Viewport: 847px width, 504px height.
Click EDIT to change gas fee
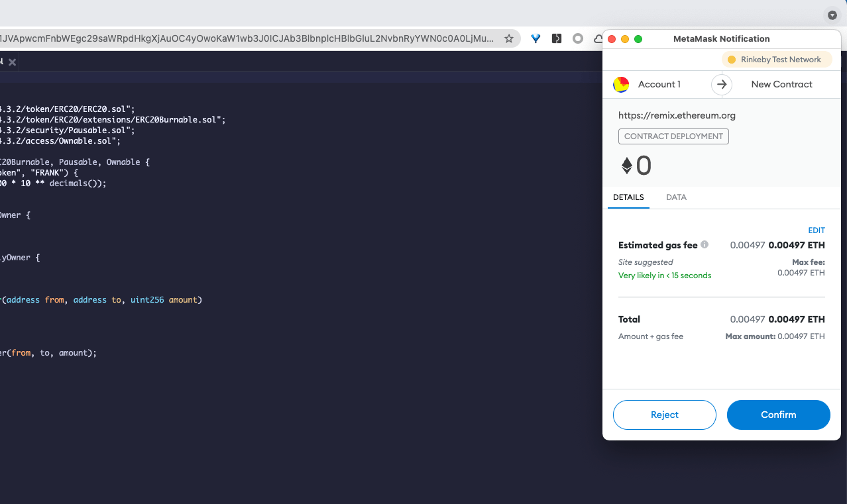click(816, 230)
